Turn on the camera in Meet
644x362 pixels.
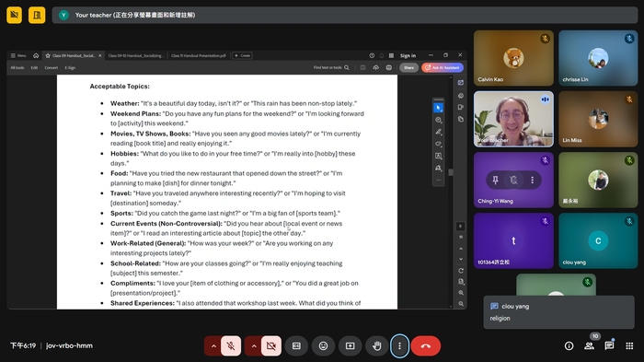click(271, 346)
